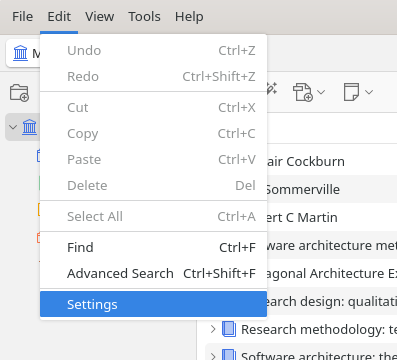Select the row ending 'C Martin'
Viewport: 397px width, 360px height.
point(332,217)
